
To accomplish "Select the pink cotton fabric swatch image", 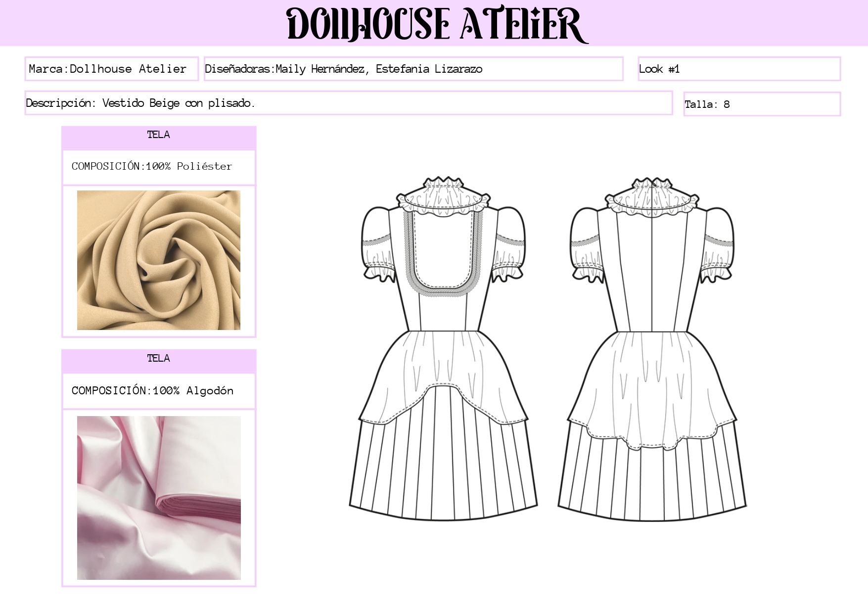I will [x=159, y=498].
